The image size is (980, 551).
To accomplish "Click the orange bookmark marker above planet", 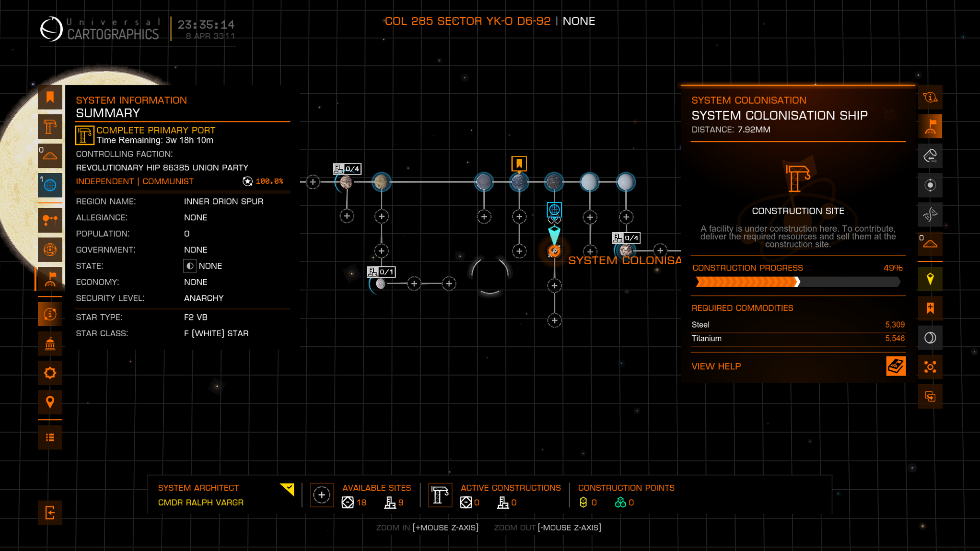I will [519, 164].
